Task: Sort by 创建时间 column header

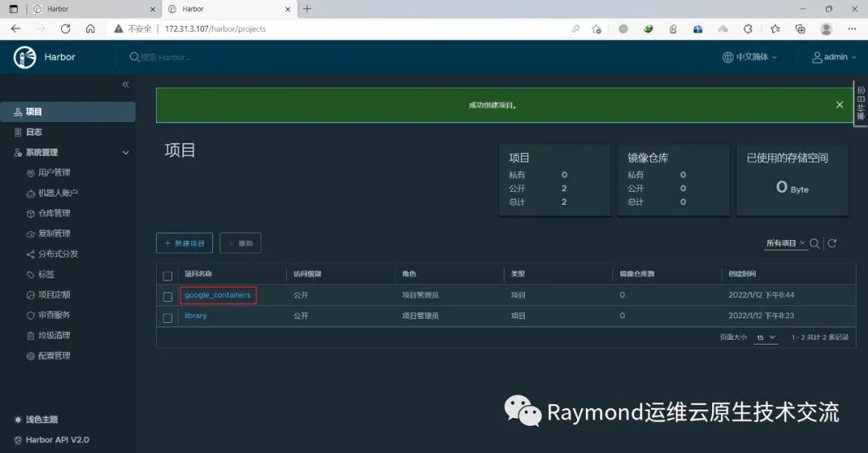Action: tap(743, 274)
